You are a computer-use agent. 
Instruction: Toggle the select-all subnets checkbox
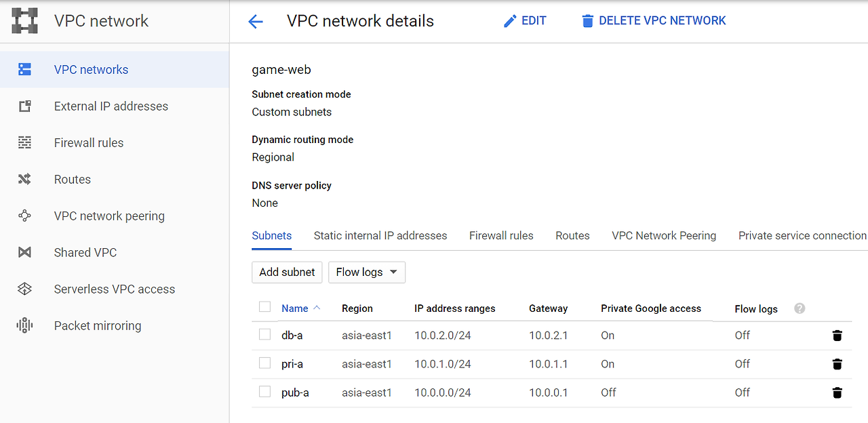[265, 307]
